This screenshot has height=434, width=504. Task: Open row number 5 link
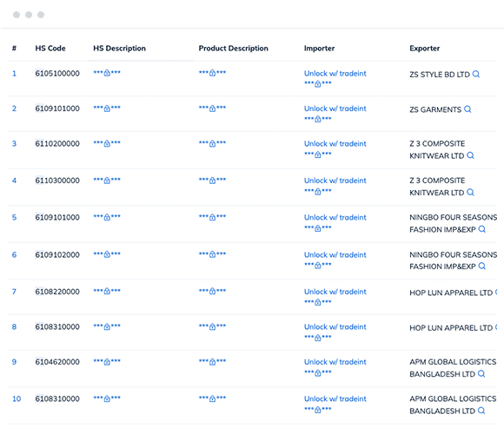coord(14,217)
